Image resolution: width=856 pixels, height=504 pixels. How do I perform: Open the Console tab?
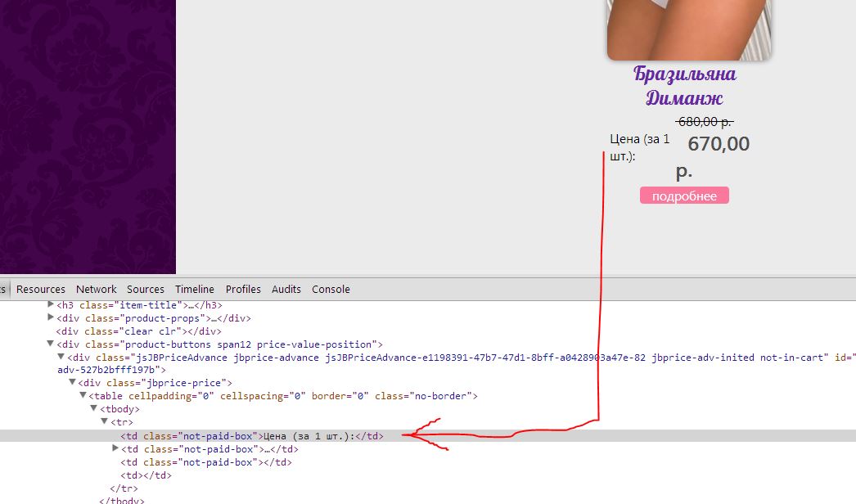331,289
